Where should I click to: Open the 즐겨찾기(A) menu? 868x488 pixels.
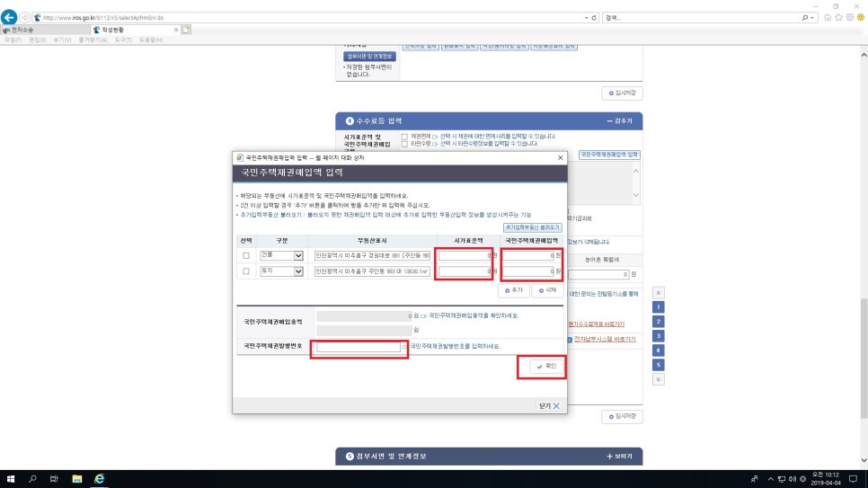coord(93,40)
